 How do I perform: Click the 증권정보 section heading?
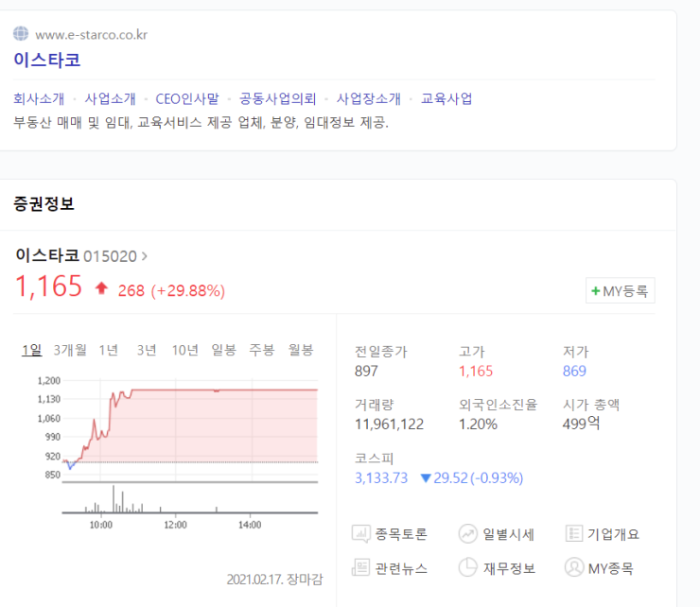click(44, 204)
